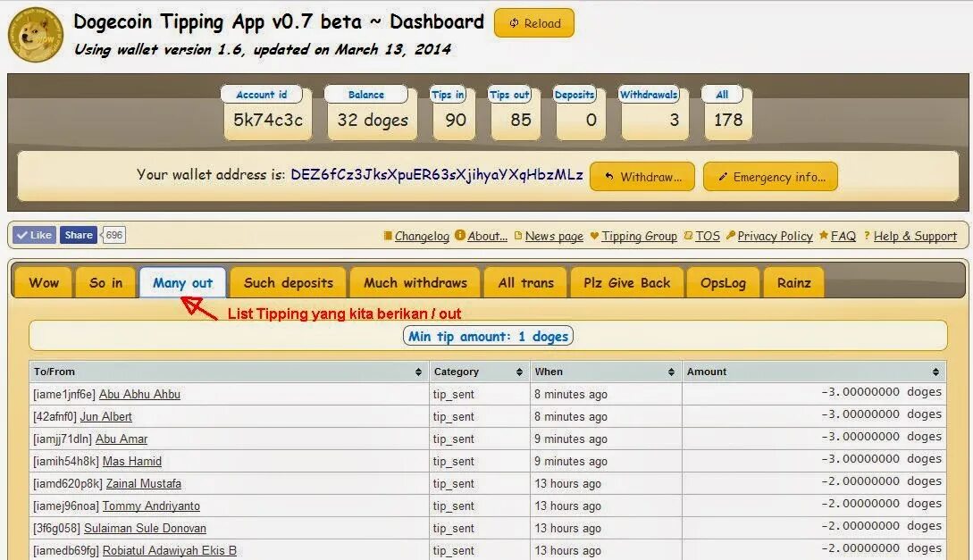Click the amount in Abu Amar row
Image resolution: width=973 pixels, height=560 pixels.
pos(881,437)
